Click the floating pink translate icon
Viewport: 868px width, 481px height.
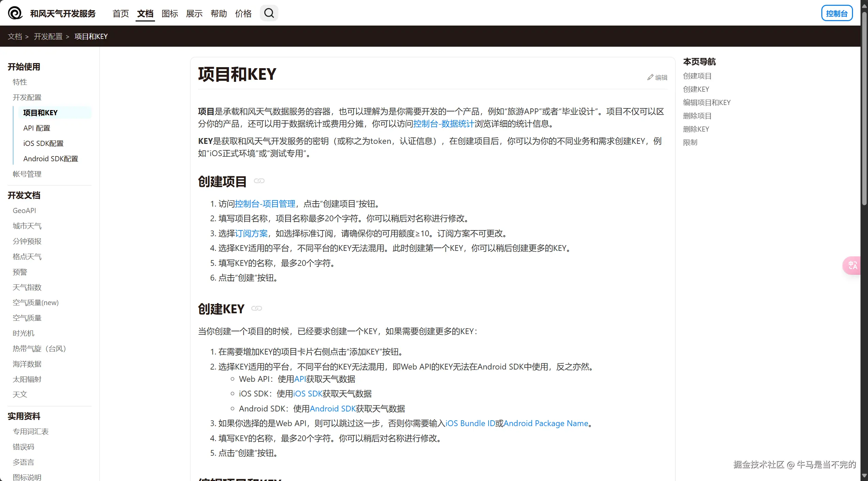pyautogui.click(x=852, y=265)
